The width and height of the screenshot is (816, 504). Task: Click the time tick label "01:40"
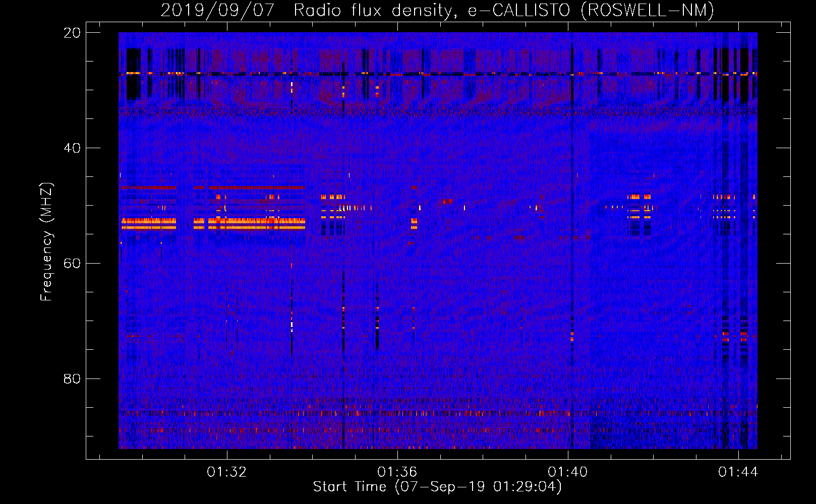[568, 472]
